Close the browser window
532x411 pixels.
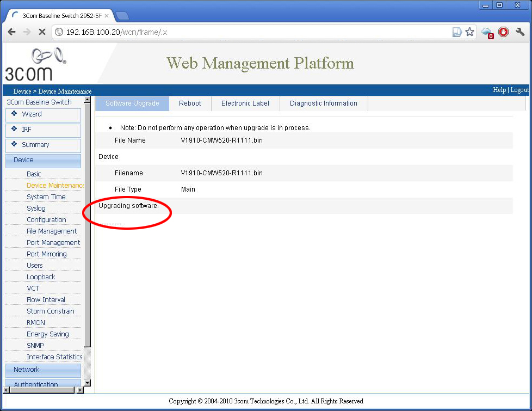point(518,5)
